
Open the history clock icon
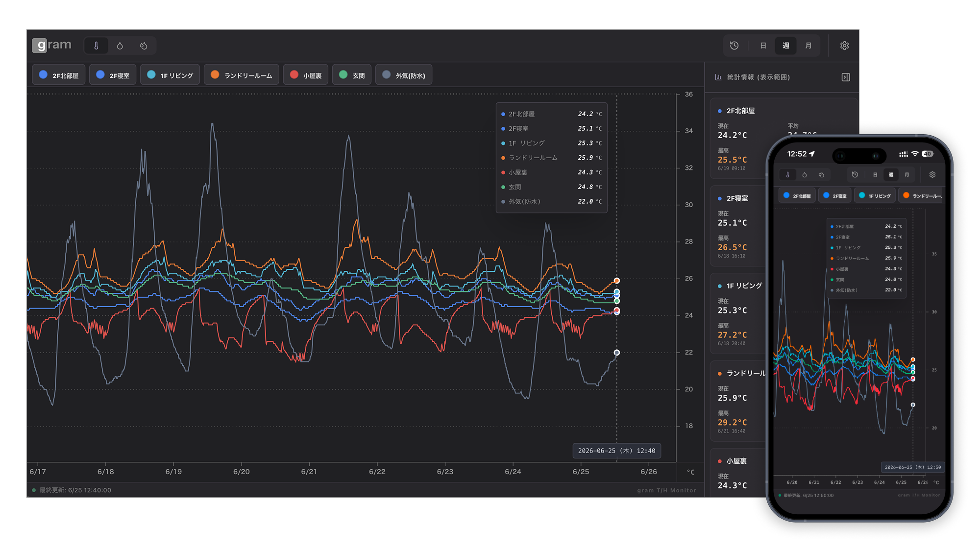point(734,46)
